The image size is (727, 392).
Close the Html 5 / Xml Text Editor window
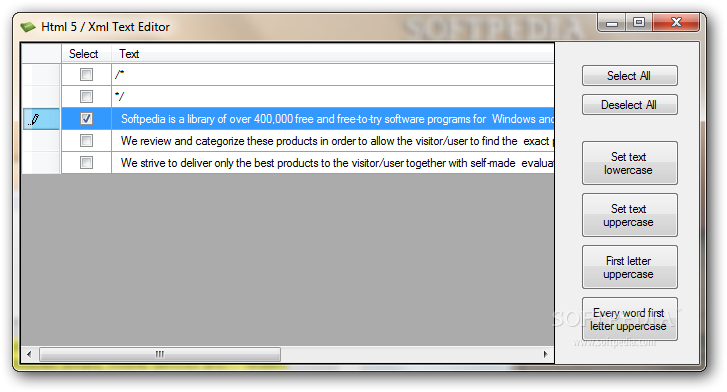[676, 22]
